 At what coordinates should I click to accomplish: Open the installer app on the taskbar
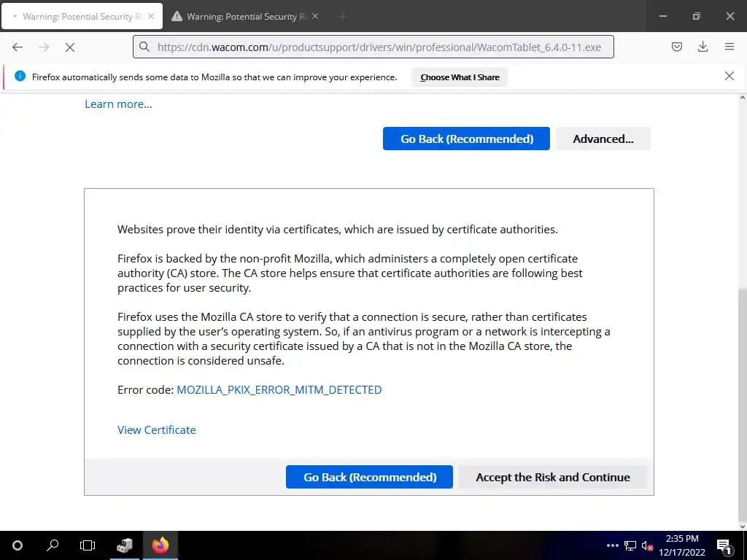(x=124, y=545)
